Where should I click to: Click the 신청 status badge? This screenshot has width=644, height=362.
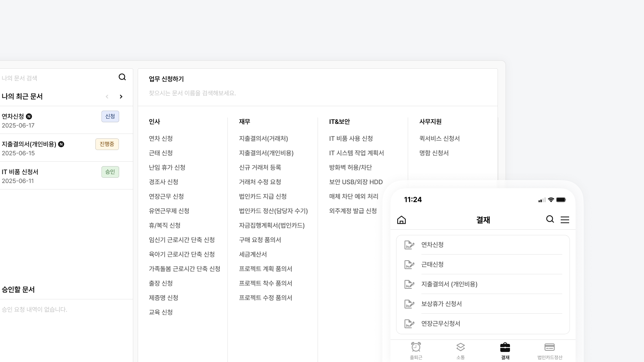(x=110, y=116)
